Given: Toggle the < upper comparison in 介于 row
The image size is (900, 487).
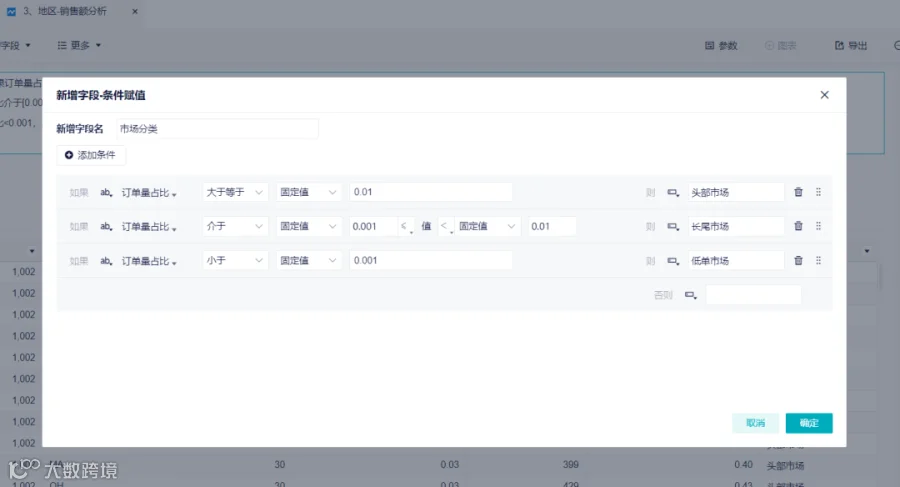Looking at the screenshot, I should point(445,227).
